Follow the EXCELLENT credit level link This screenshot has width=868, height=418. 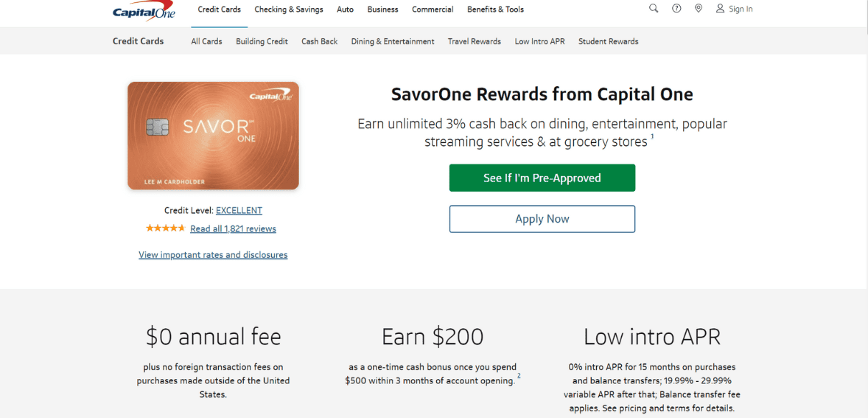point(239,210)
